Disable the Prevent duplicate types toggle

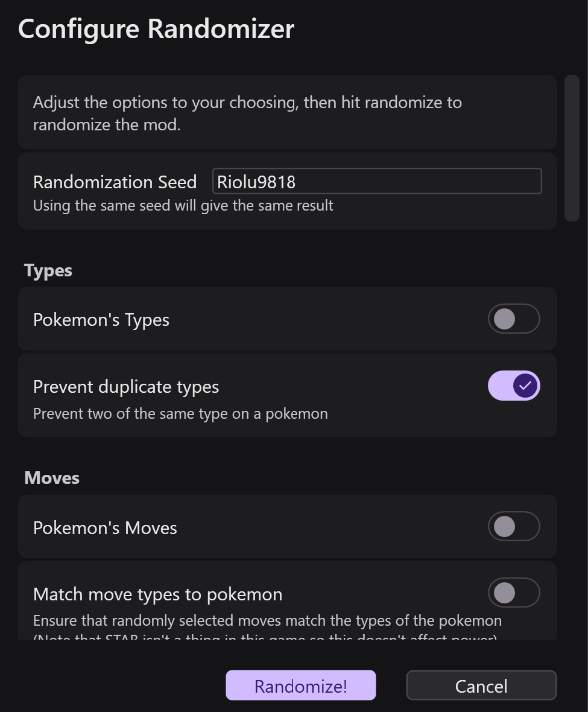pyautogui.click(x=513, y=386)
